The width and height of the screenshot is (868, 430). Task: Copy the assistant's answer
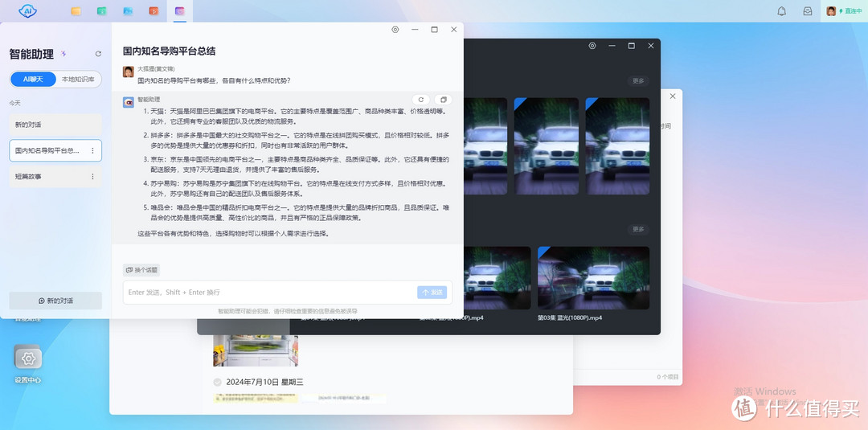click(x=444, y=100)
